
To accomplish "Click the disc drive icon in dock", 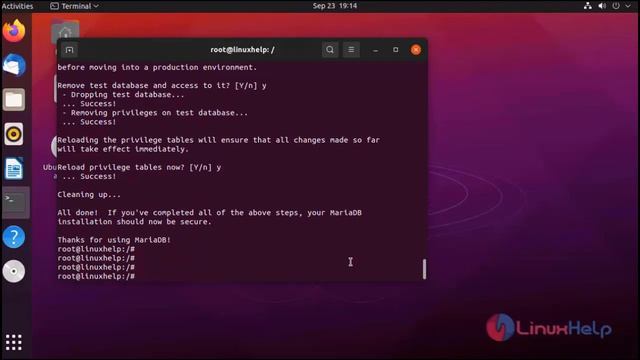I will pyautogui.click(x=14, y=271).
